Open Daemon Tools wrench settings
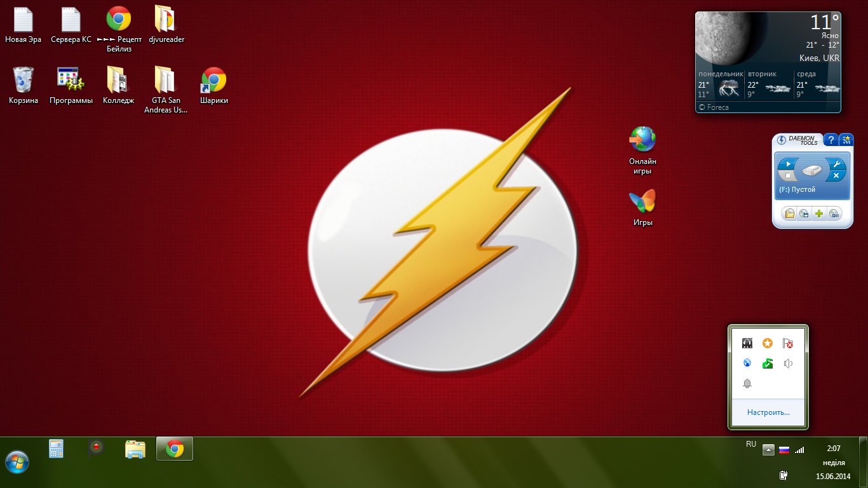This screenshot has width=868, height=488. click(836, 164)
